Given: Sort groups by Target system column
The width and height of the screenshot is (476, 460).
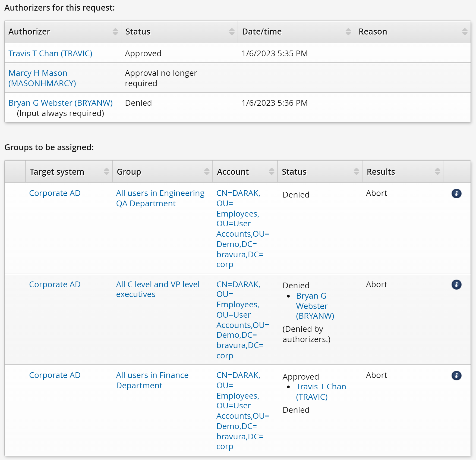Looking at the screenshot, I should (106, 171).
